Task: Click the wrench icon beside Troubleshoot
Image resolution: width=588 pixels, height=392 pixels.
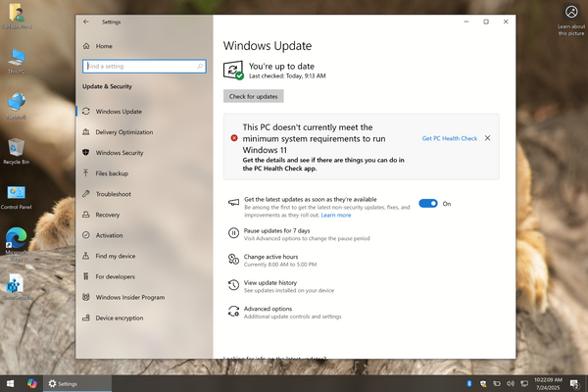Action: click(x=86, y=194)
